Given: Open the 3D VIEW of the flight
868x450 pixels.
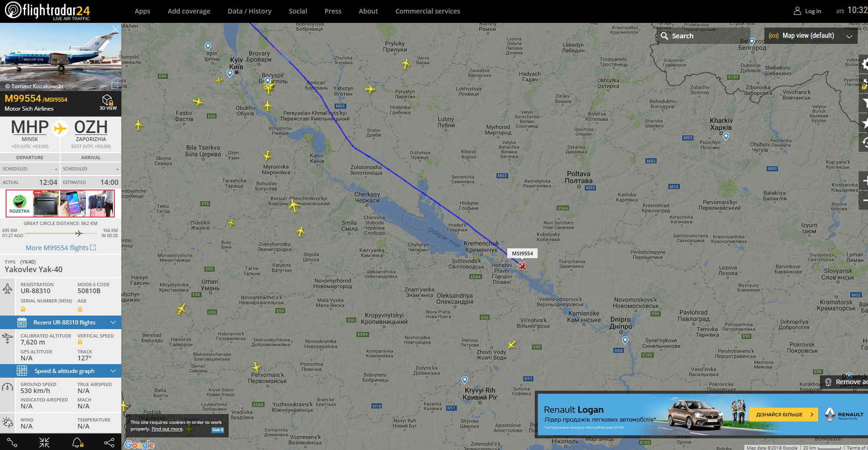Looking at the screenshot, I should [x=108, y=102].
